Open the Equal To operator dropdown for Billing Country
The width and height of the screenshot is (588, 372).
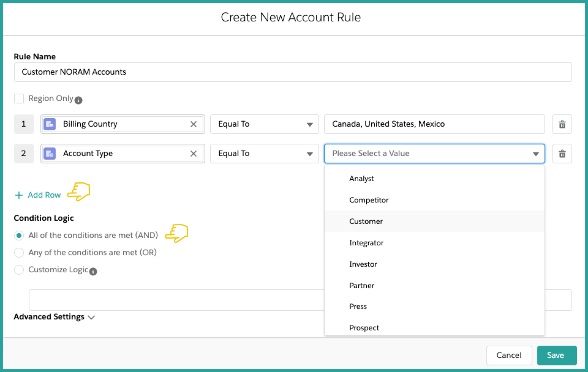pos(265,124)
